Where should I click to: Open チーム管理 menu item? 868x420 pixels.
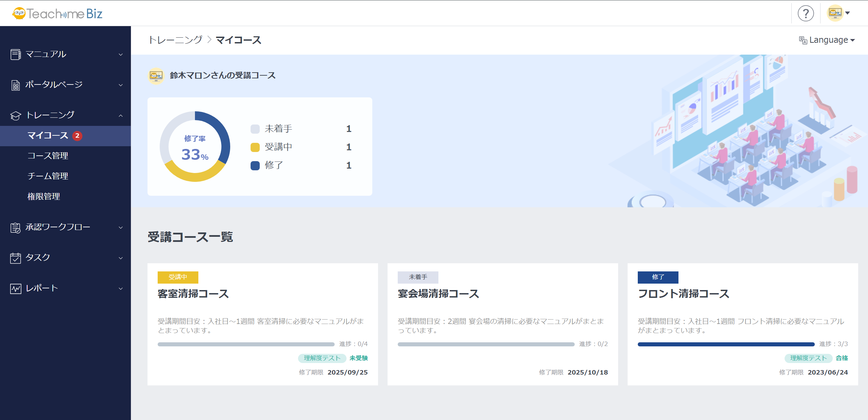pos(48,176)
